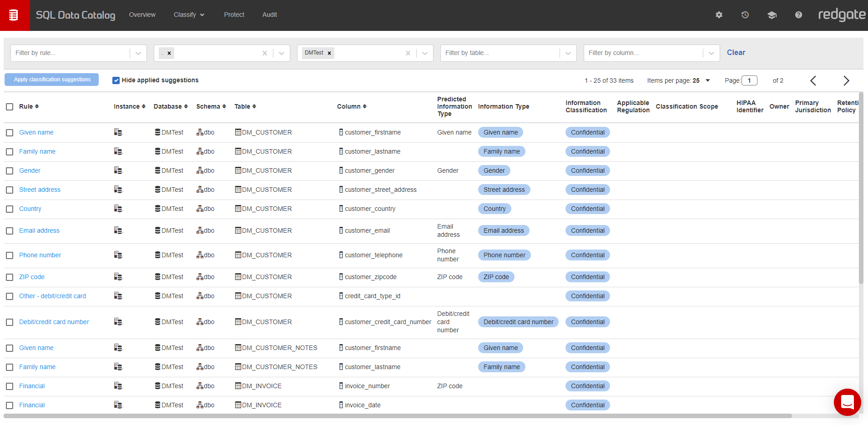Click the SQL Data Catalog red logo icon
The image size is (868, 425).
(14, 15)
